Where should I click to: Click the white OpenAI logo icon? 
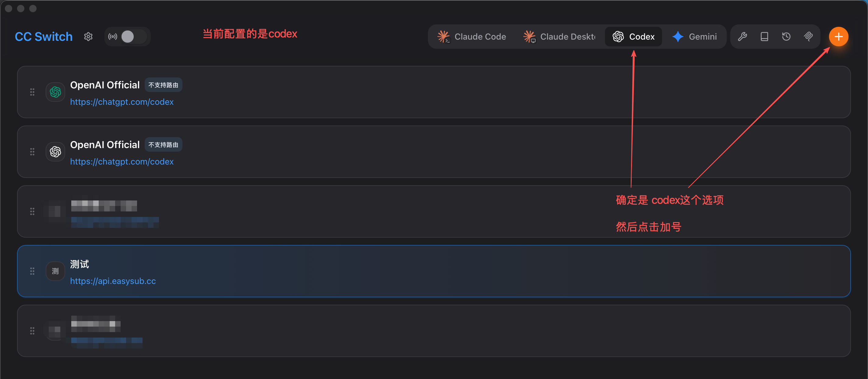click(55, 152)
